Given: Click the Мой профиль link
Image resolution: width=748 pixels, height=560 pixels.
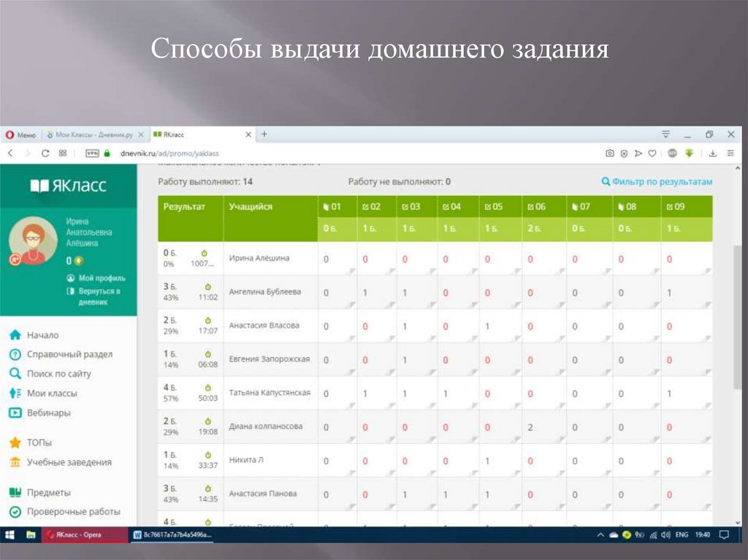Looking at the screenshot, I should pos(102,278).
